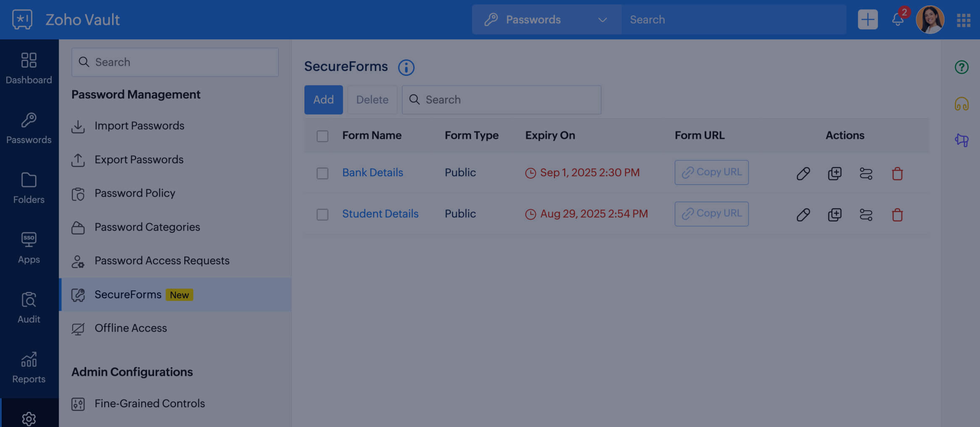Screen dimensions: 980x427
Task: View SecureForms info tooltip
Action: (x=406, y=67)
